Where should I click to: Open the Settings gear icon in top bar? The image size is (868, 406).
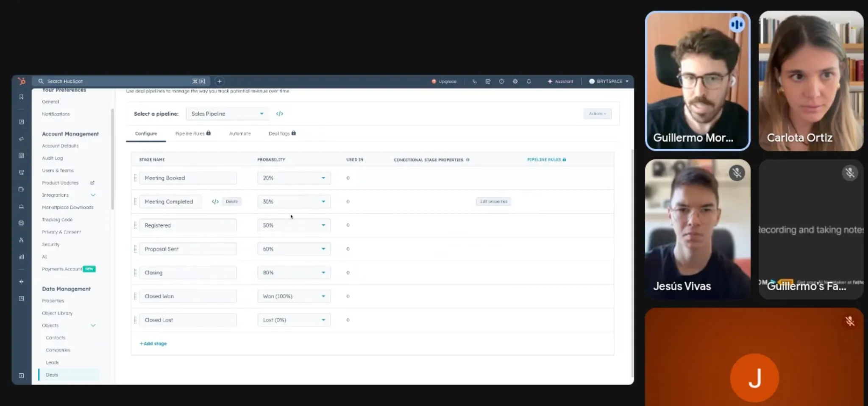point(515,81)
